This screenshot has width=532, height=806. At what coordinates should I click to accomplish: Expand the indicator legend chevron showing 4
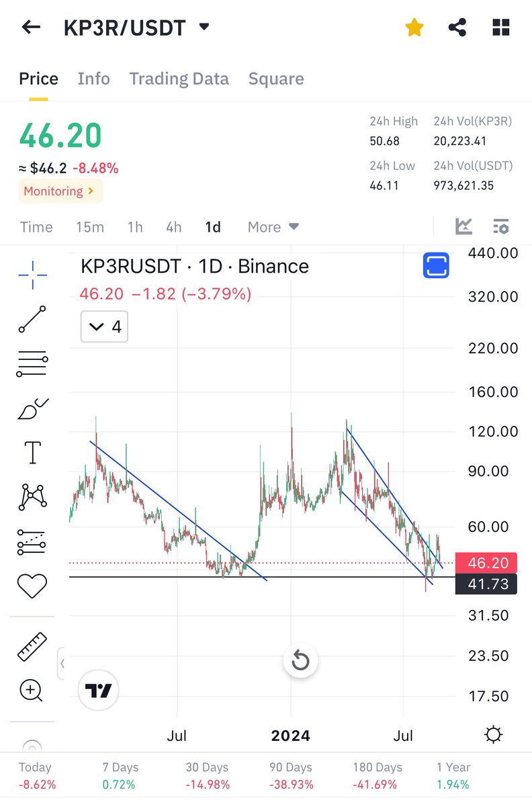[x=104, y=327]
